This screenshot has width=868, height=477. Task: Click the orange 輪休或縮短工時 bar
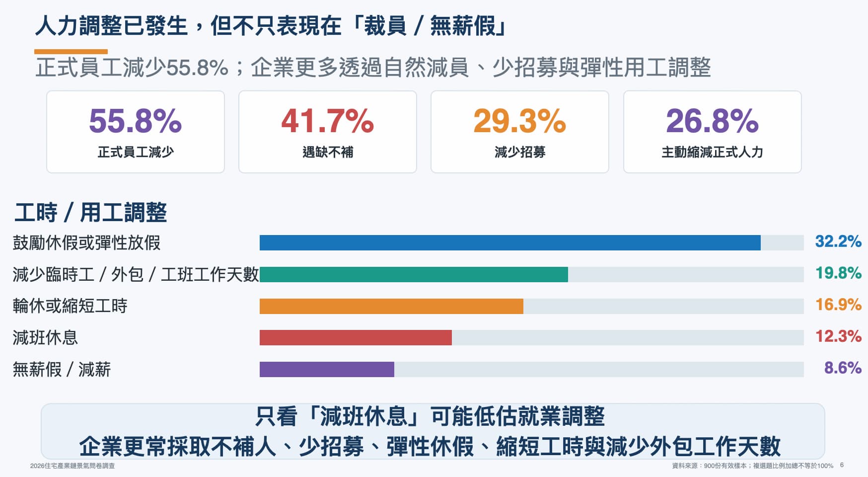(391, 306)
